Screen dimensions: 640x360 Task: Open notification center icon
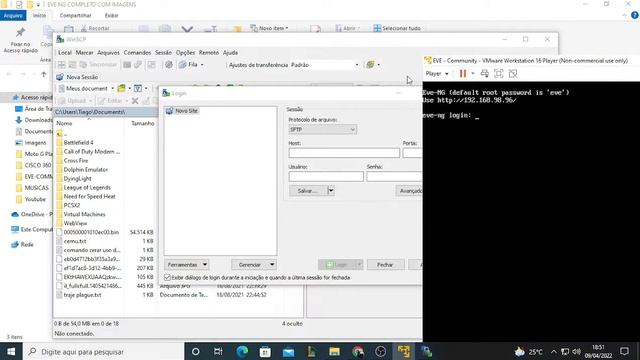(624, 351)
